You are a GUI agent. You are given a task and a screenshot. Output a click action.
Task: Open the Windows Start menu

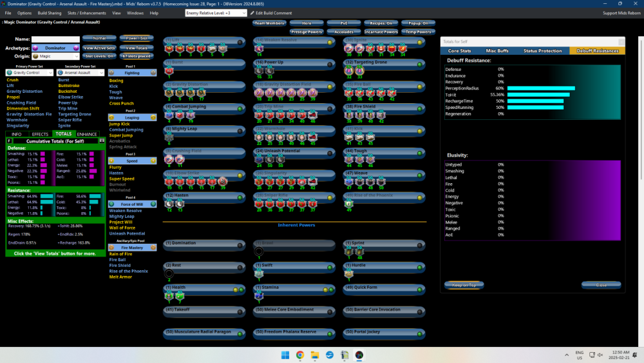click(x=285, y=355)
